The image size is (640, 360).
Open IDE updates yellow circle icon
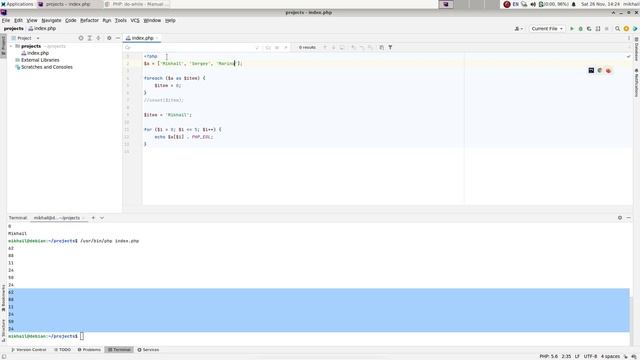point(626,29)
